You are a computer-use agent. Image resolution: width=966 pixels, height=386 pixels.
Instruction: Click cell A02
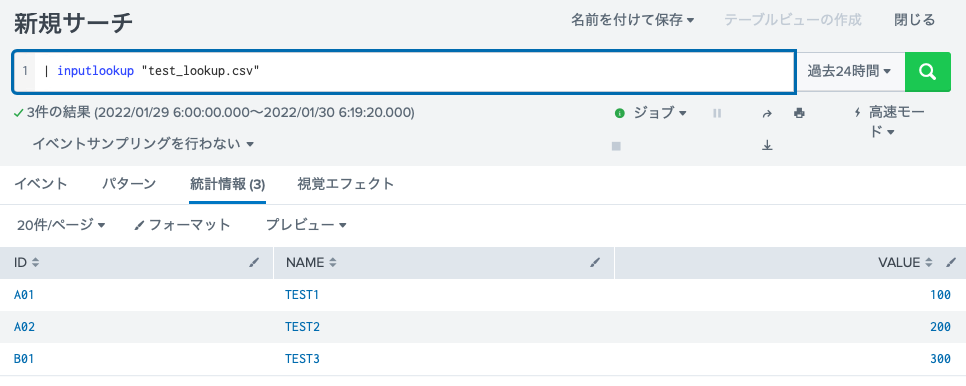[x=24, y=327]
